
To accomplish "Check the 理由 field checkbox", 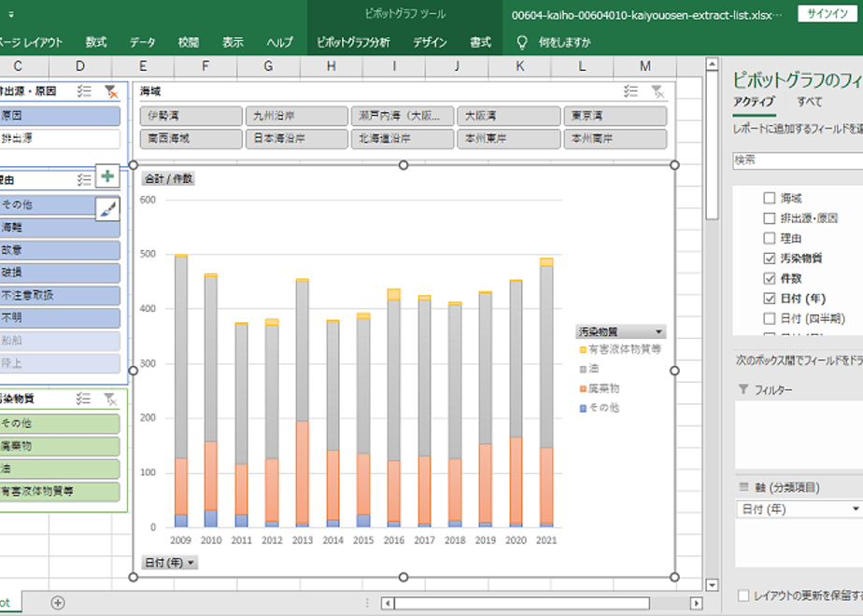I will pos(770,238).
